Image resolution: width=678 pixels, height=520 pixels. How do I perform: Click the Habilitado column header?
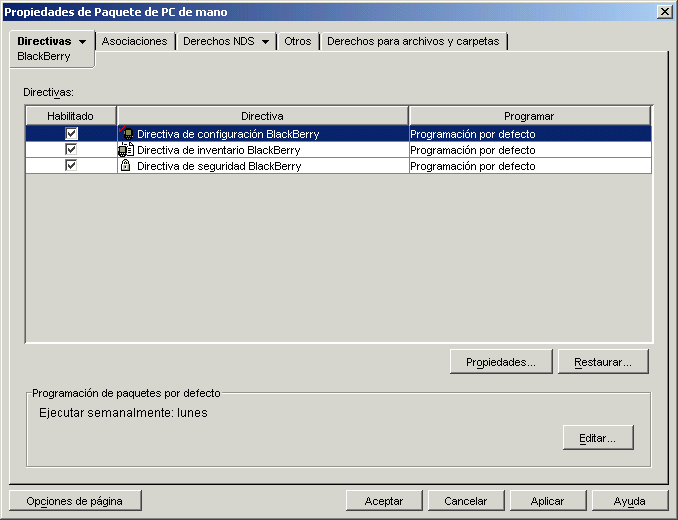tap(71, 116)
